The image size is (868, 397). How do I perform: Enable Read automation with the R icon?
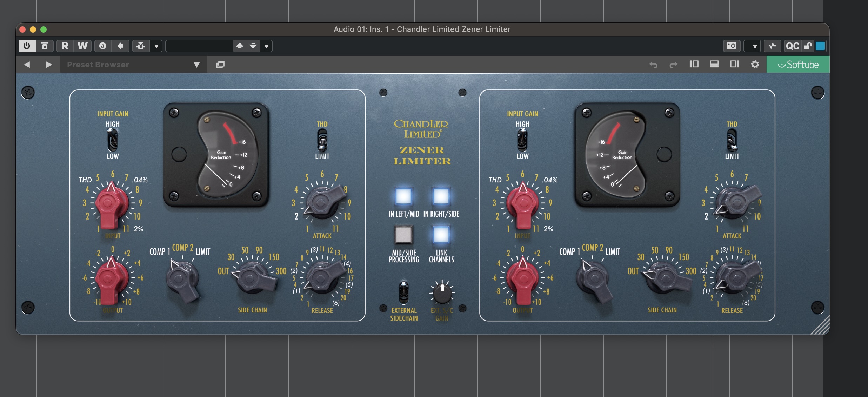64,46
